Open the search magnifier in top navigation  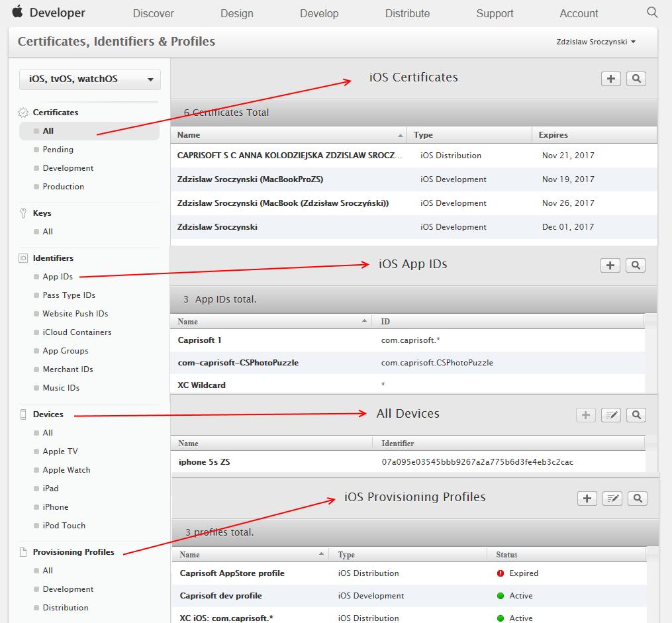652,12
